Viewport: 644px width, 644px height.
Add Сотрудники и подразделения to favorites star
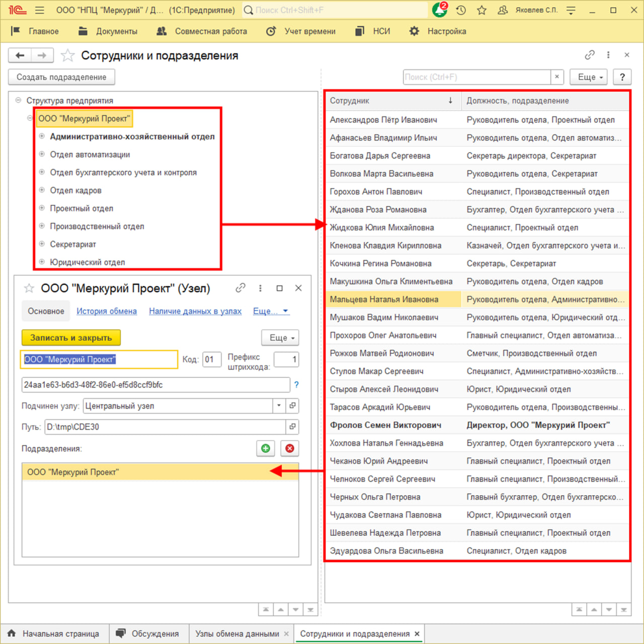(x=67, y=55)
